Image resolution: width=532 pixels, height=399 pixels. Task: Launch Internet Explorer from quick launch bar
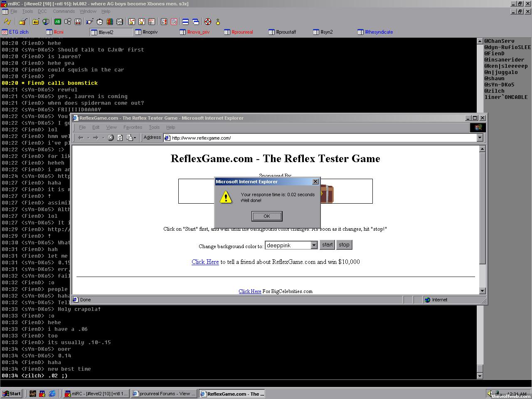point(52,394)
